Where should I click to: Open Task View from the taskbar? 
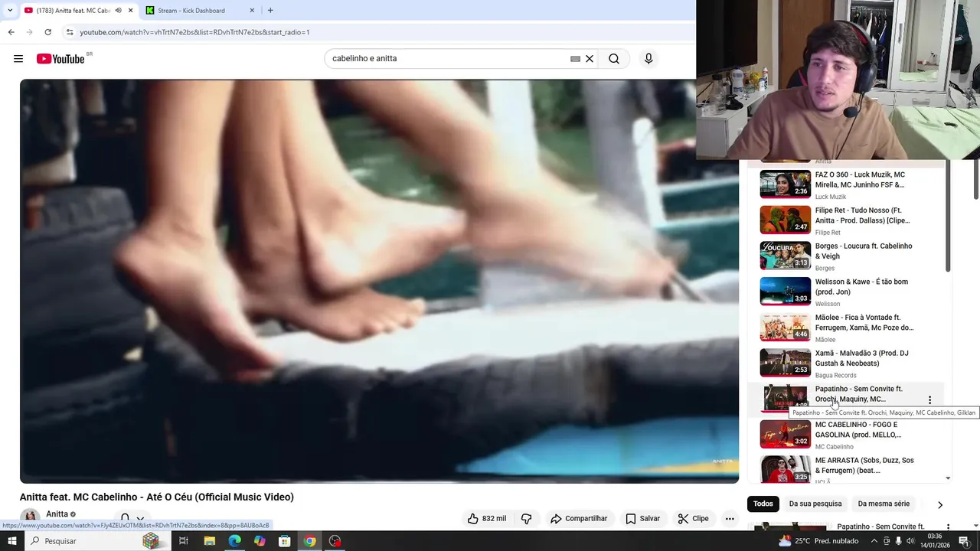click(184, 541)
